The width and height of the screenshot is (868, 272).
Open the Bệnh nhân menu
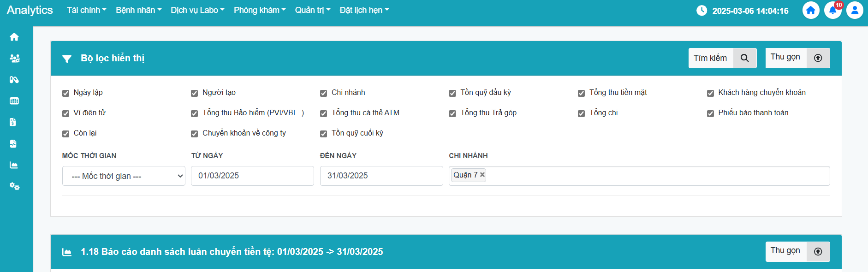click(138, 10)
